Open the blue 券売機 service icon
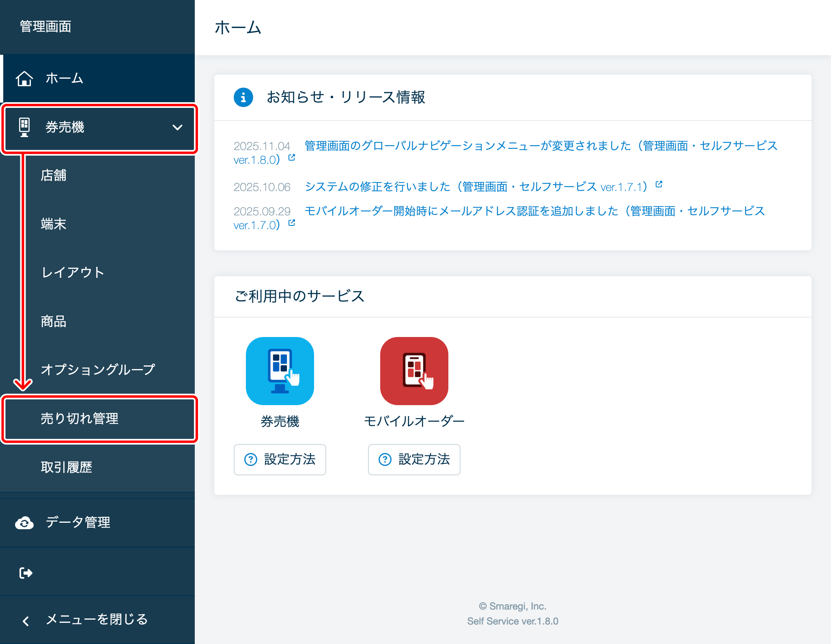This screenshot has height=644, width=831. 280,371
